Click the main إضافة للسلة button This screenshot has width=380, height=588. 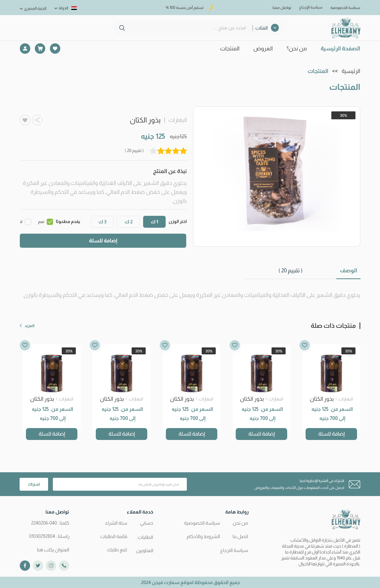point(103,241)
